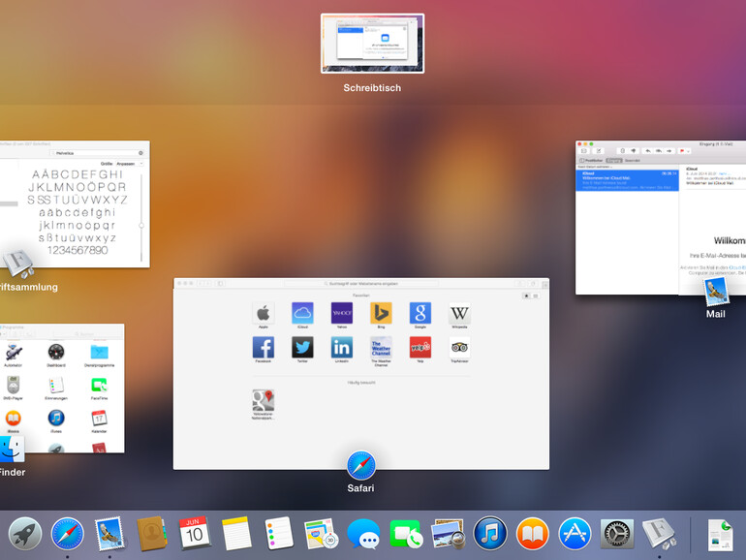Click the Yahoo favorite in Safari
The width and height of the screenshot is (746, 560).
click(342, 314)
